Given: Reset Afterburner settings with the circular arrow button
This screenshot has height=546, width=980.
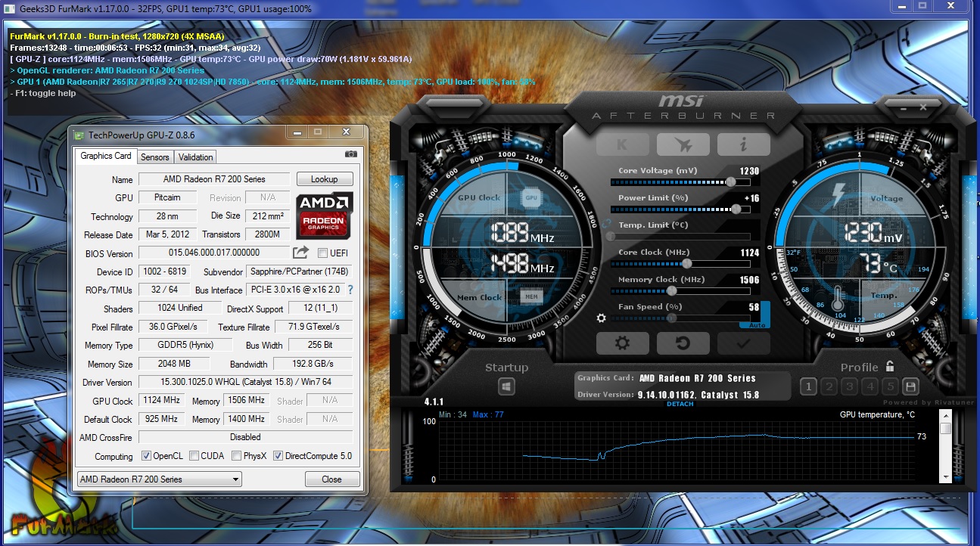Looking at the screenshot, I should pyautogui.click(x=683, y=343).
